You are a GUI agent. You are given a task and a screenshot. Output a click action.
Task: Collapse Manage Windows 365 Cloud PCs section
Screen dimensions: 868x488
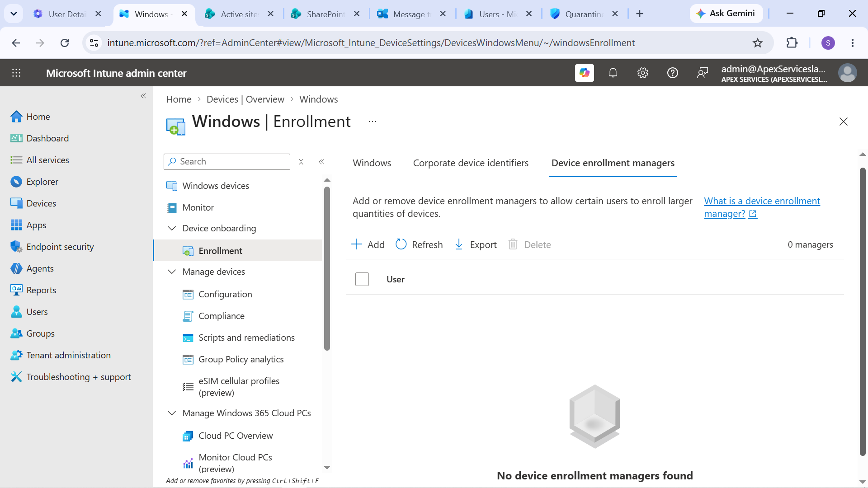click(172, 413)
